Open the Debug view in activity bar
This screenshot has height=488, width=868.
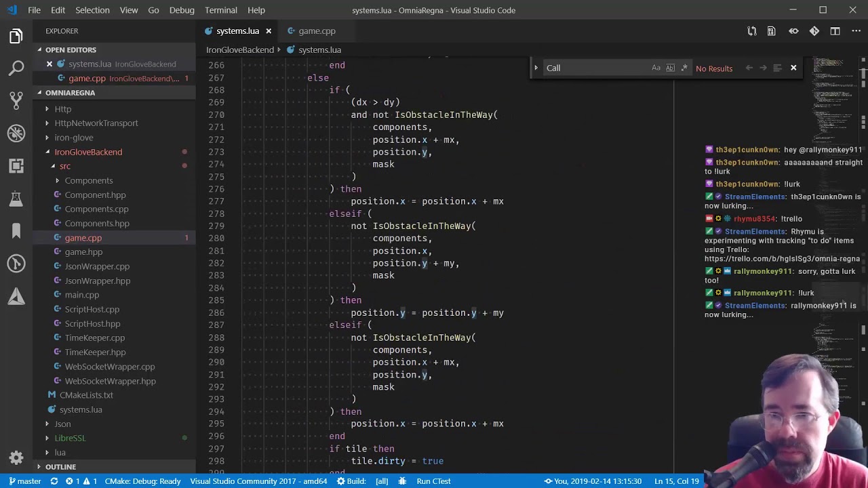[x=16, y=134]
